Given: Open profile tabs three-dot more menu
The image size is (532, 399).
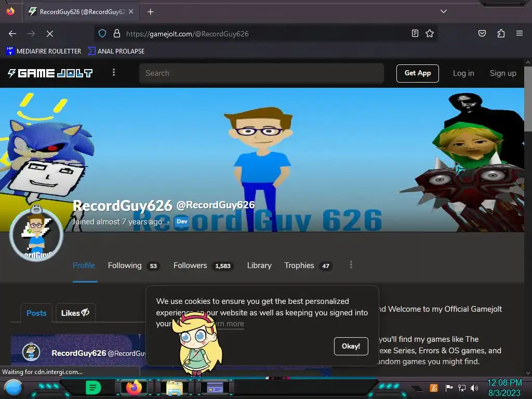Looking at the screenshot, I should click(x=351, y=264).
